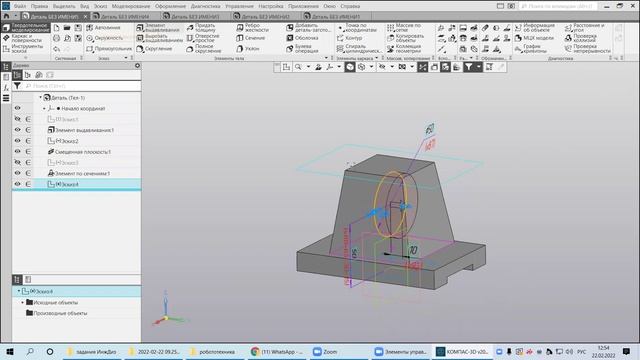
Task: Open the Справка menu
Action: click(x=350, y=6)
